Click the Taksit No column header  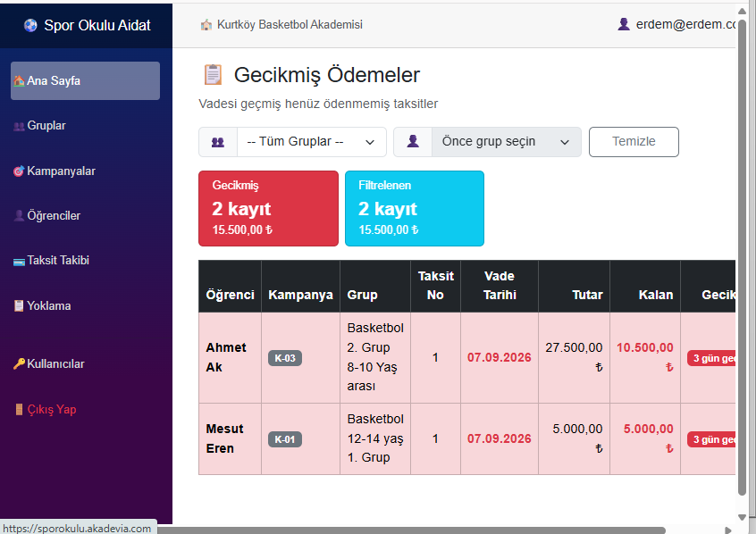pos(435,286)
